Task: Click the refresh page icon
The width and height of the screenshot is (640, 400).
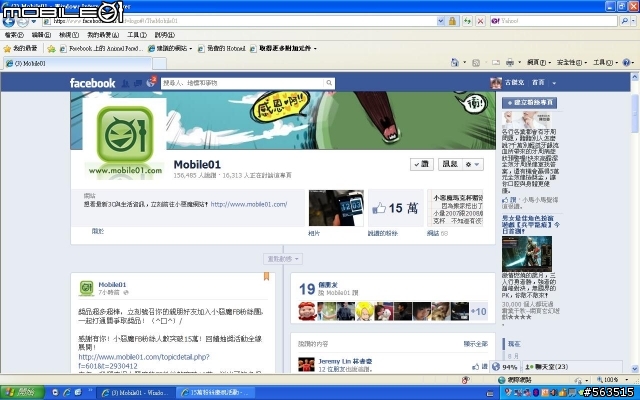Action: coord(467,21)
